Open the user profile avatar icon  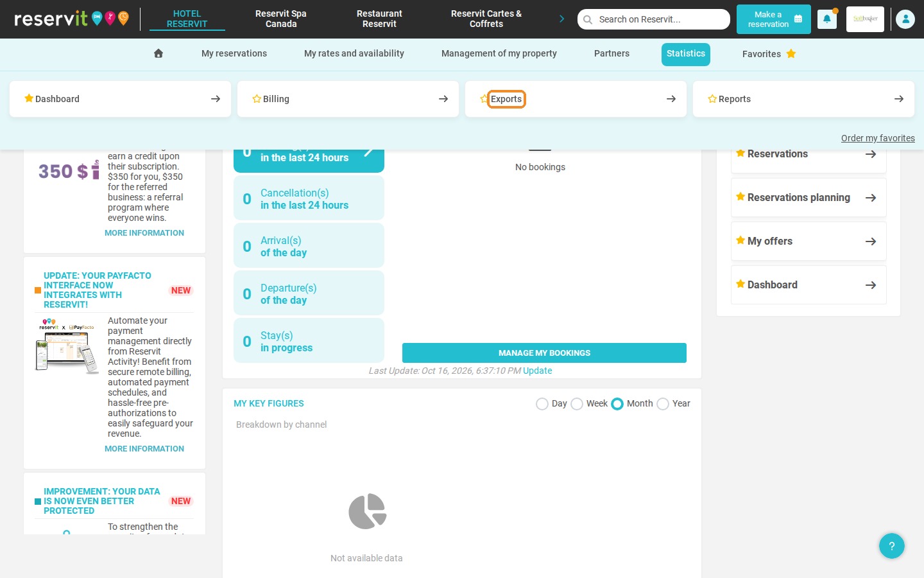coord(905,19)
